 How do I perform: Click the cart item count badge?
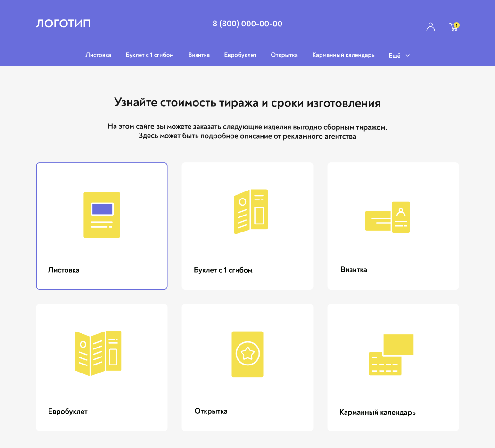(457, 25)
